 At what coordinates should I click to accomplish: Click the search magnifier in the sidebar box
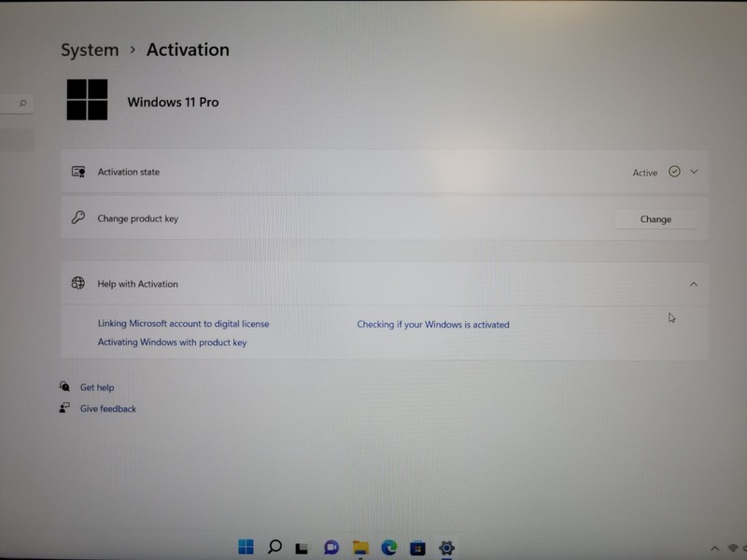pos(22,103)
